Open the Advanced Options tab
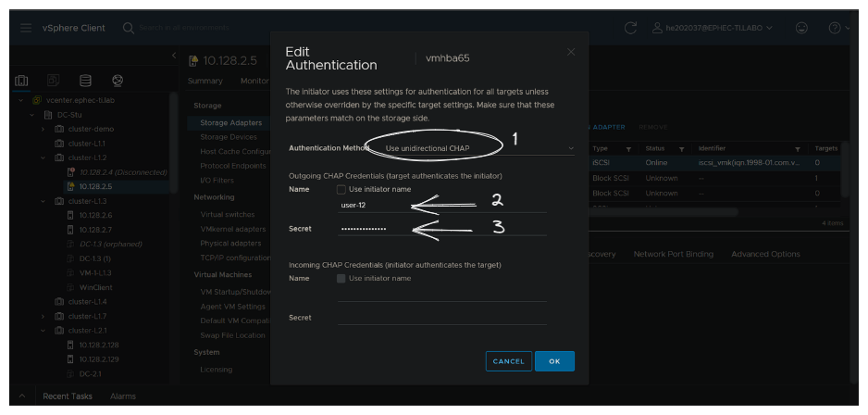868x415 pixels. click(765, 254)
